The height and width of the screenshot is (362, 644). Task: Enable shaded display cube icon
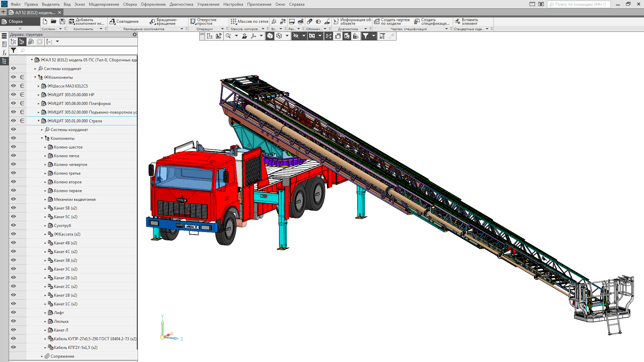coord(270,36)
